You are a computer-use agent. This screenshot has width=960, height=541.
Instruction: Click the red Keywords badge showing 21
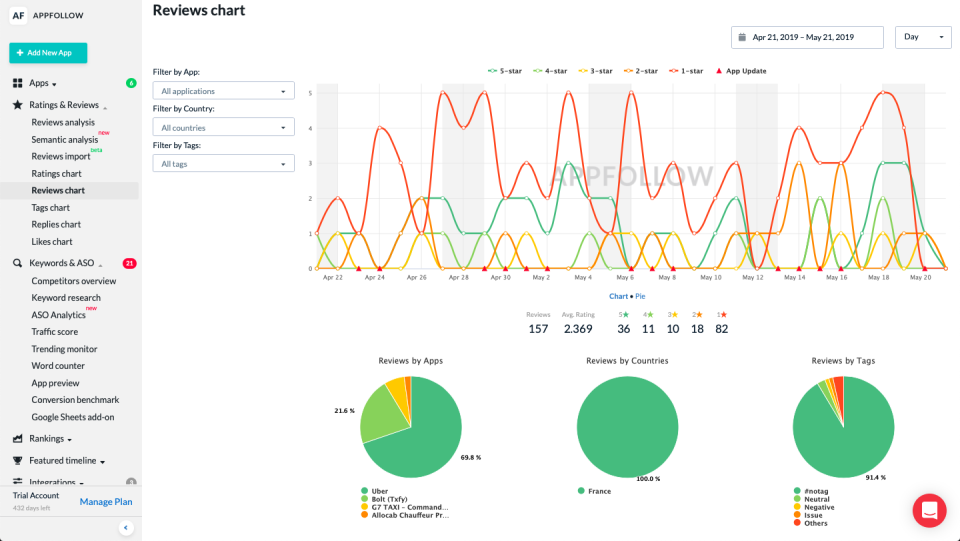(129, 263)
